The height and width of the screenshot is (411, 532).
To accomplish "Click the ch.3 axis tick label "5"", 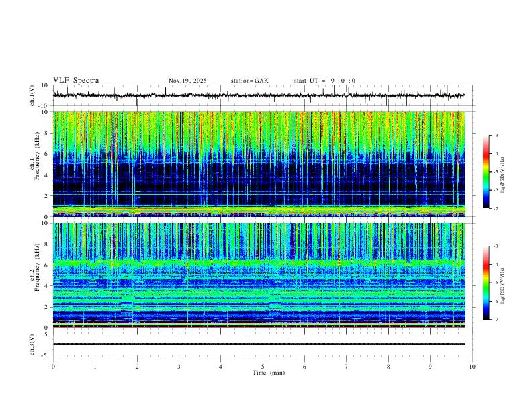I will 47,334.
